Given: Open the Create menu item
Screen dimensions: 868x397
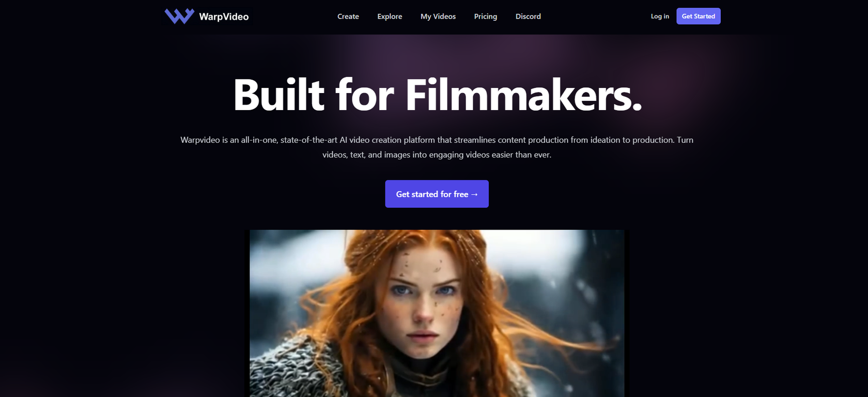Looking at the screenshot, I should point(348,17).
